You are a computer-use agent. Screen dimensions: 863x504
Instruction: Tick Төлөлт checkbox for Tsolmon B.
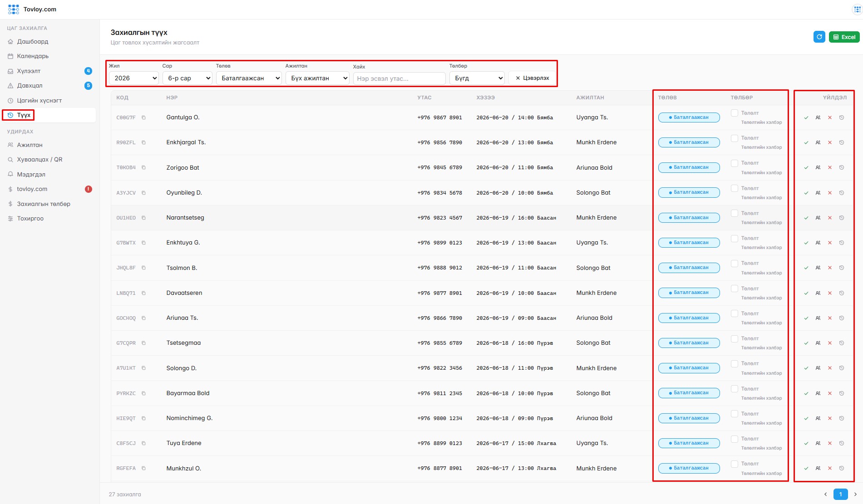point(735,263)
